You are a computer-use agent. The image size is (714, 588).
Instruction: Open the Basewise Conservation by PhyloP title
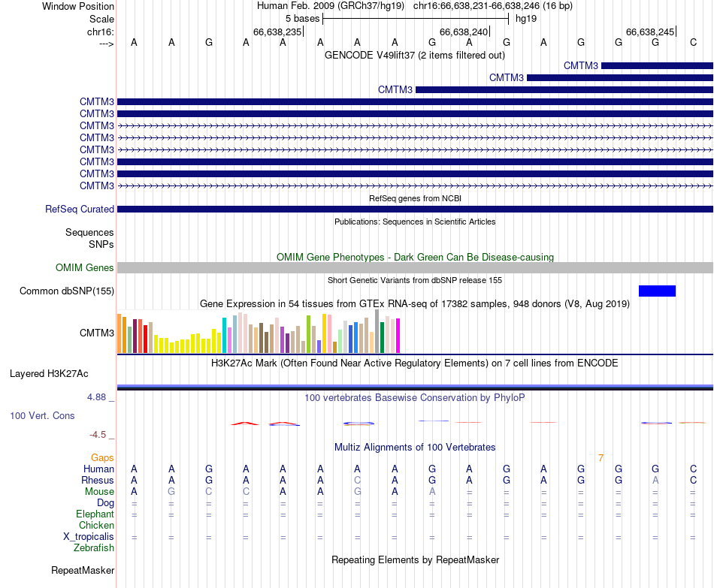tap(415, 398)
